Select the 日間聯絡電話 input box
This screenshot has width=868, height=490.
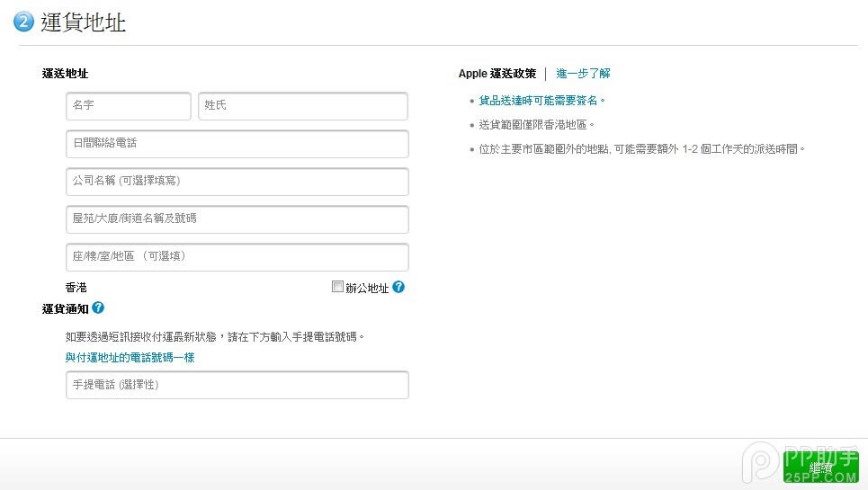tap(237, 144)
